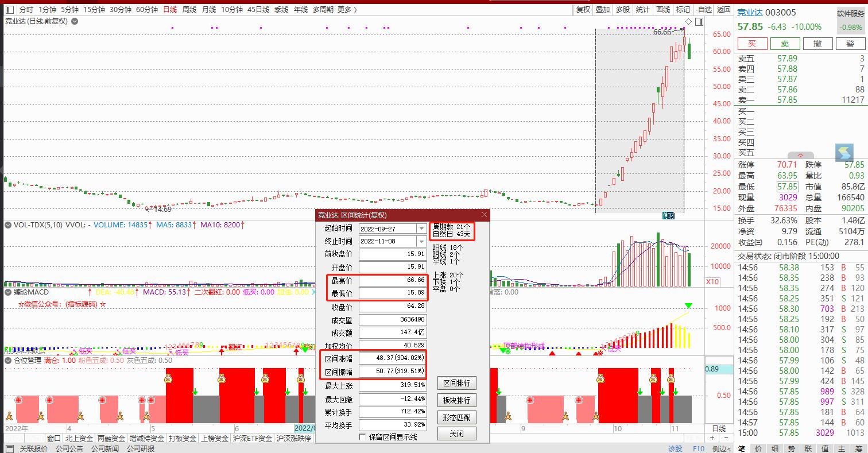
Task: Close the 区间统计 dialog with the X
Action: click(x=484, y=215)
